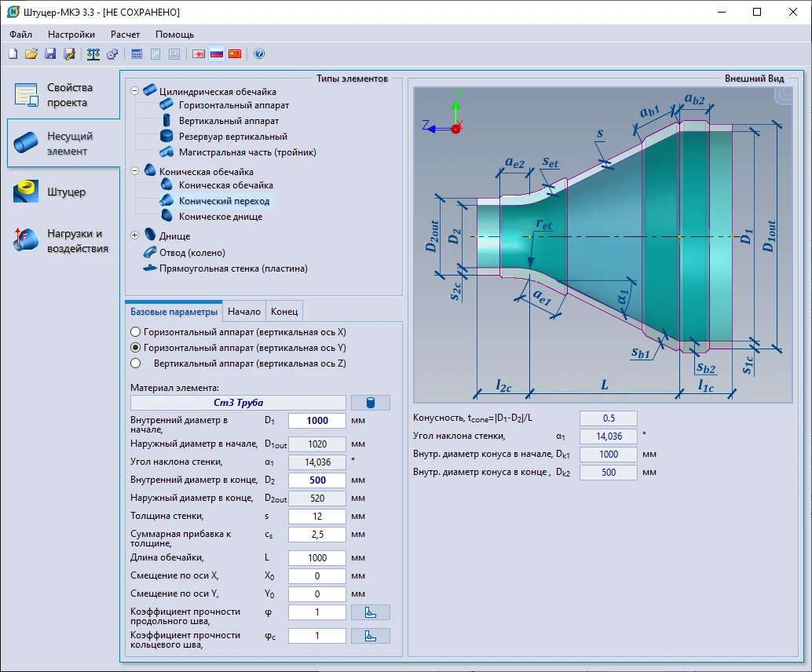812x672 pixels.
Task: Collapse the Цилиндрическая обечайка tree node
Action: pyautogui.click(x=135, y=92)
